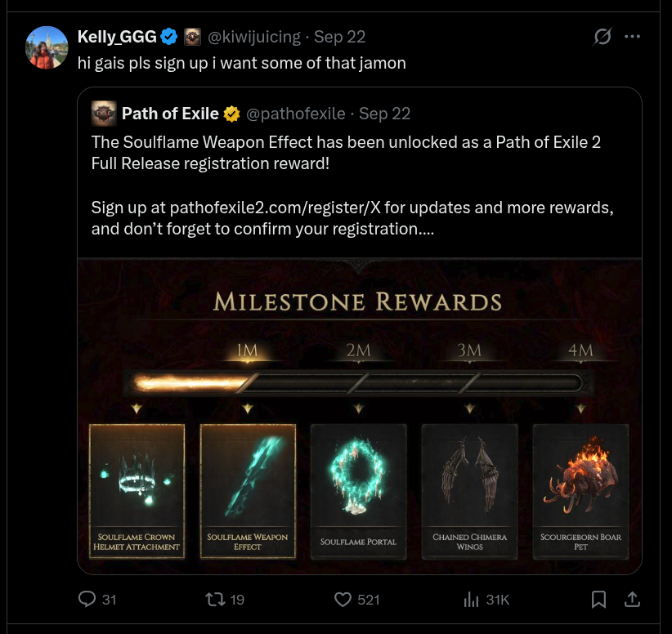Open the @kiwijuicing handle link
This screenshot has height=634, width=672.
(x=254, y=38)
